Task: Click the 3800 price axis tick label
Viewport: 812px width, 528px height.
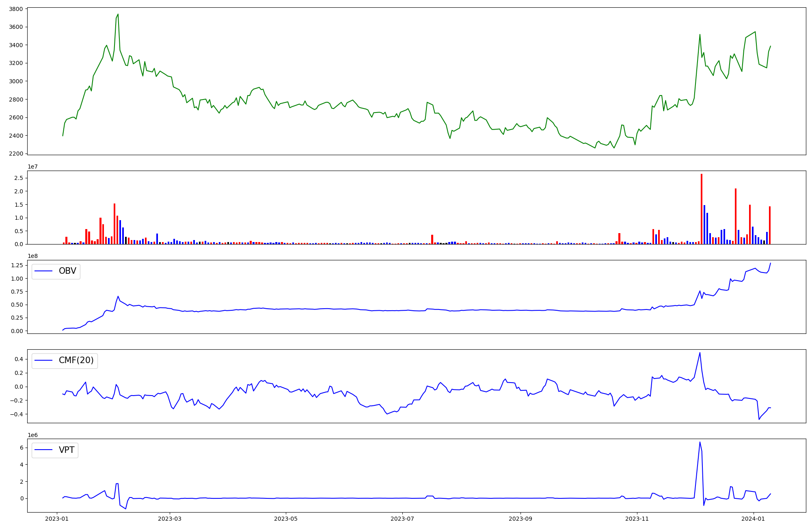Action: pyautogui.click(x=17, y=9)
